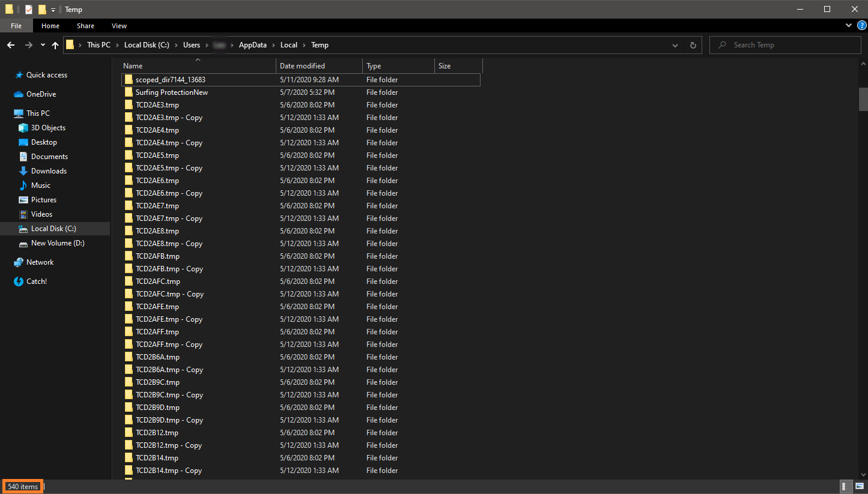Select Quick access in the navigation pane
Screen dimensions: 868x494
46,75
